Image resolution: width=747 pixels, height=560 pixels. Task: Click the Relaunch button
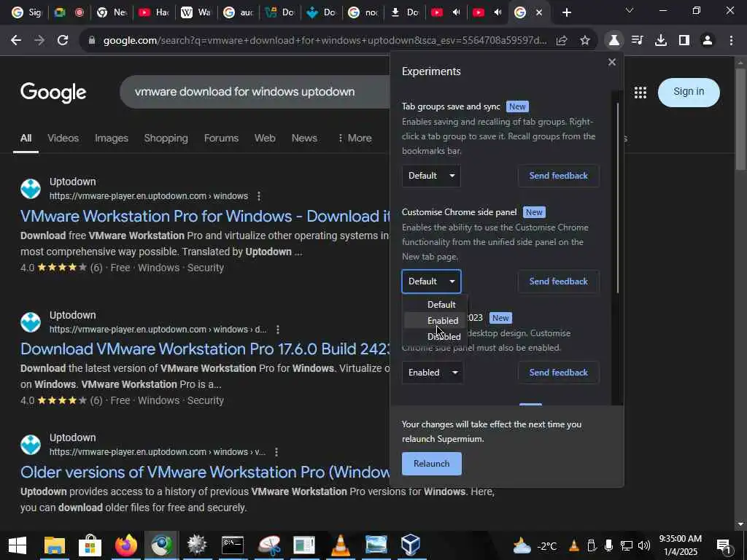click(432, 464)
